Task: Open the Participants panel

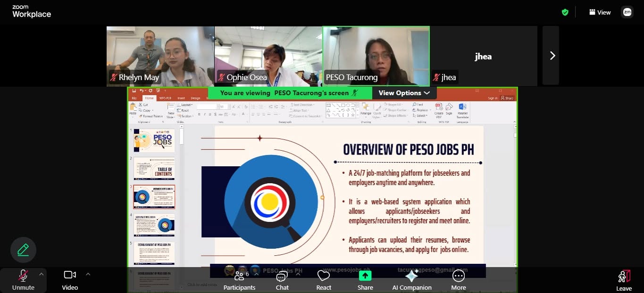Action: tap(239, 280)
